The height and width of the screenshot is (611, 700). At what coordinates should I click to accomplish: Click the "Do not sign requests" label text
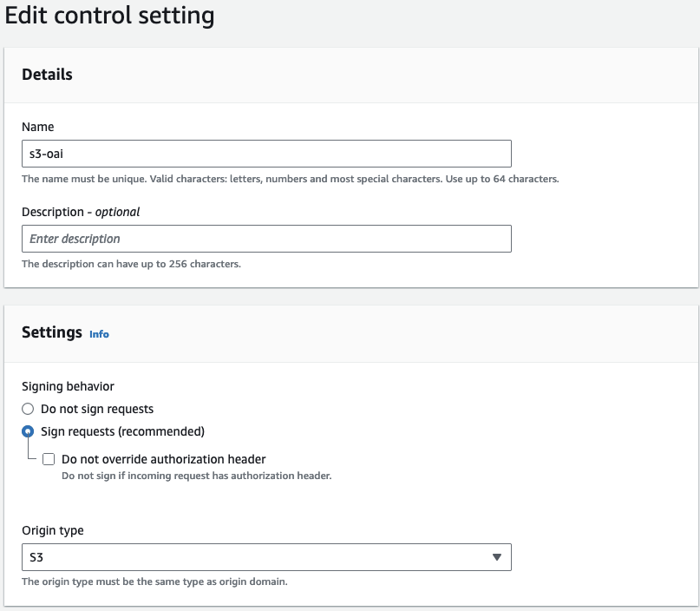pos(97,409)
